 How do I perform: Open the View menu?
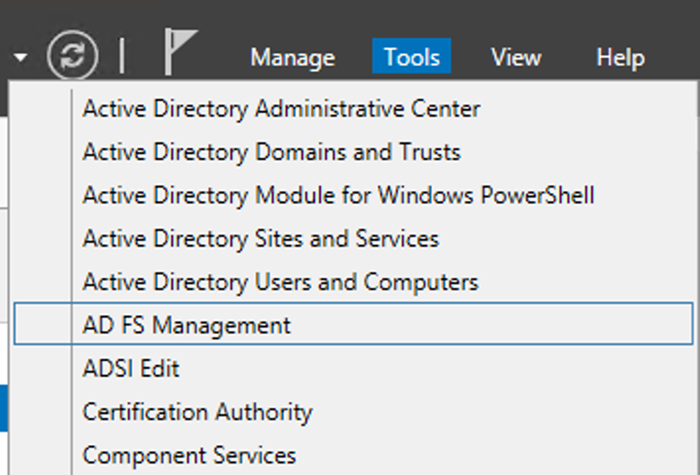click(x=516, y=58)
